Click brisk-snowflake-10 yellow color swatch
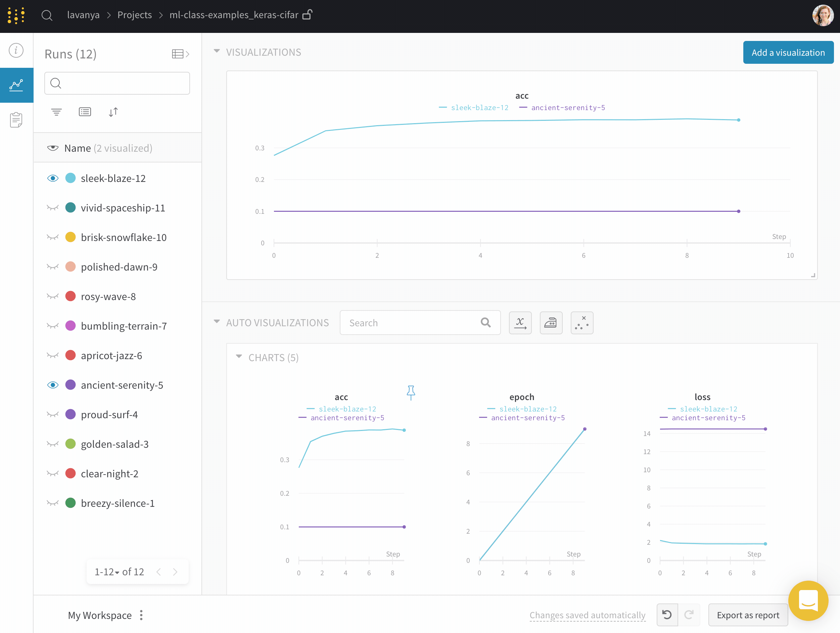The image size is (840, 633). click(71, 237)
